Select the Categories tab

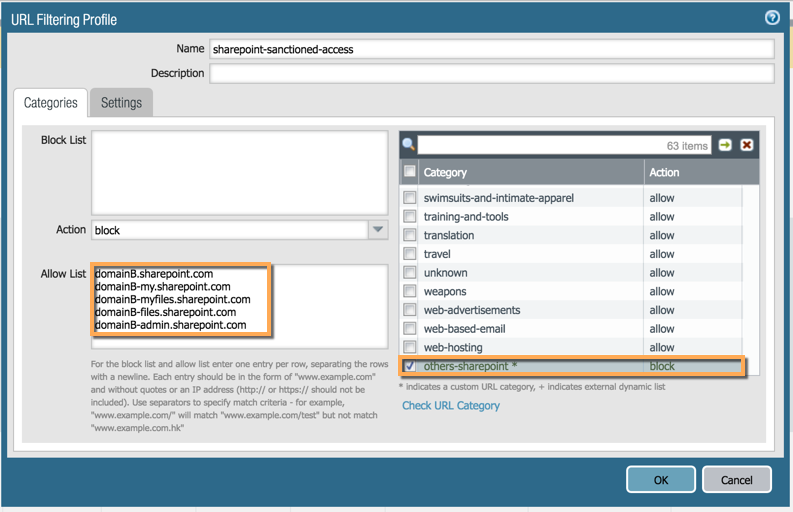(51, 103)
